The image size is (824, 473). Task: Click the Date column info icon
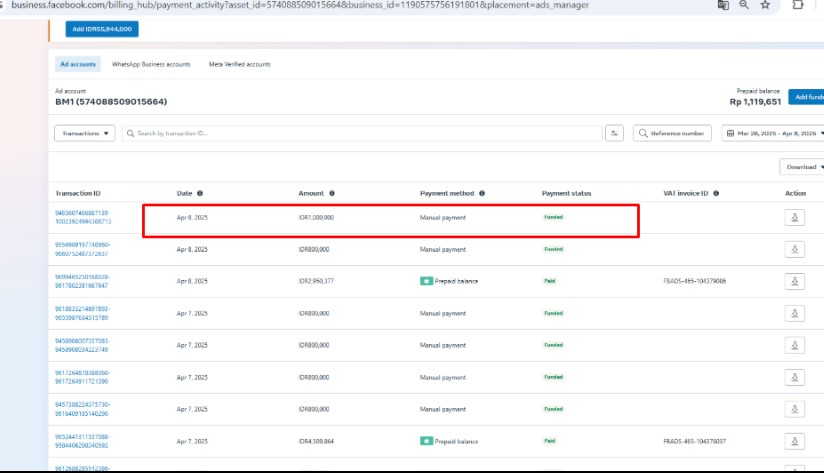tap(200, 193)
